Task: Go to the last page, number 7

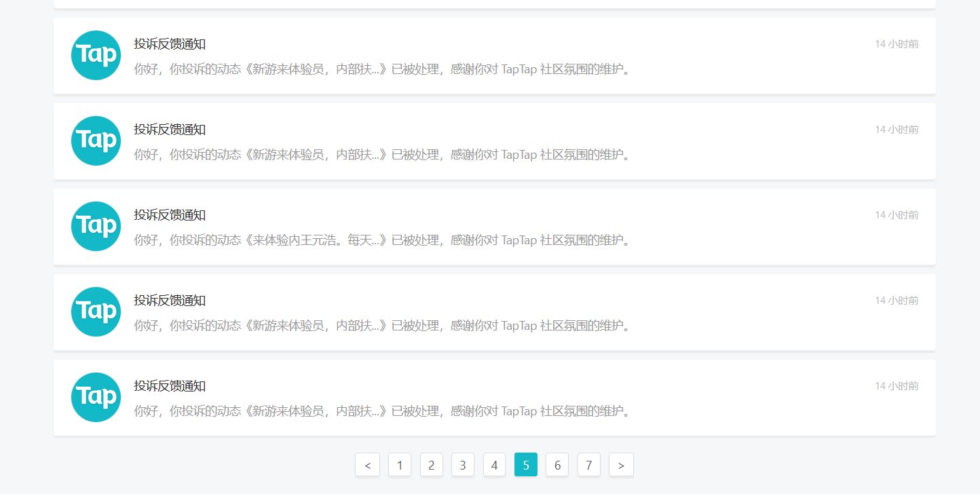Action: tap(589, 465)
